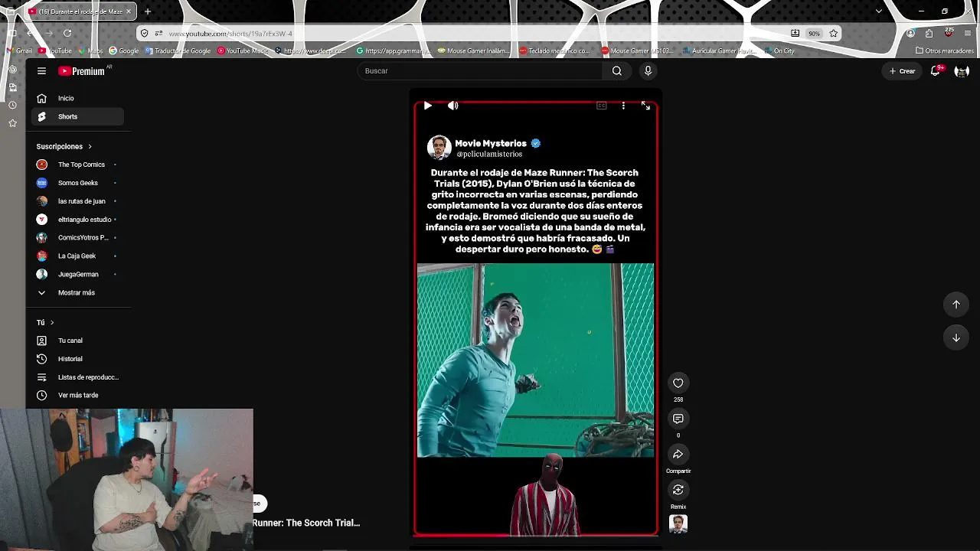Viewport: 980px width, 551px height.
Task: Open Movie Mysterios channel avatar in Short
Action: click(439, 148)
